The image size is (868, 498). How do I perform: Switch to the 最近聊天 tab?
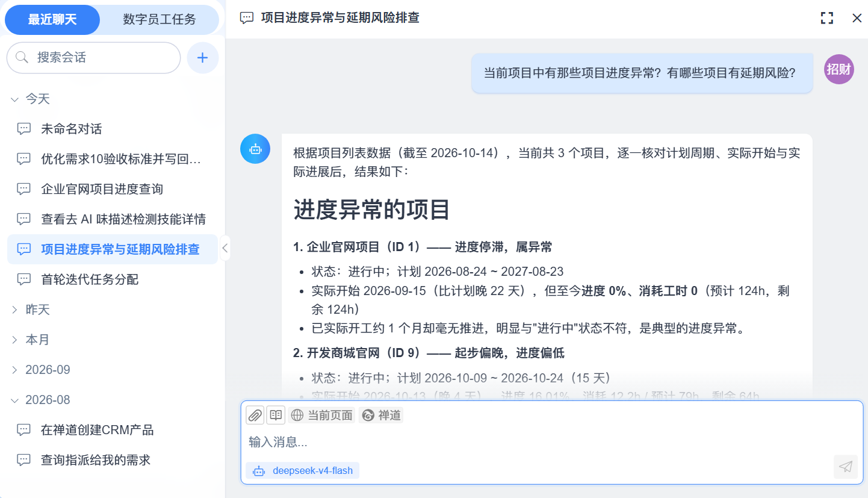[x=52, y=20]
